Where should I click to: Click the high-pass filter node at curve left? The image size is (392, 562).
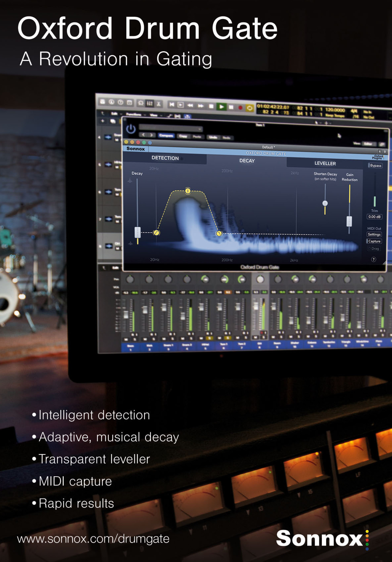156,233
